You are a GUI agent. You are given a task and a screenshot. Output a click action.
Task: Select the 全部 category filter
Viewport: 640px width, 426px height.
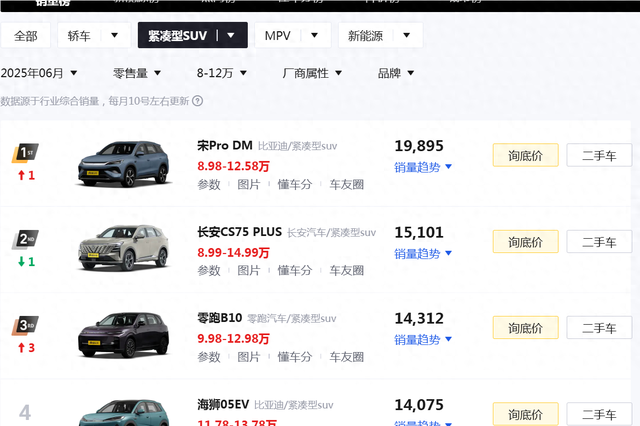[26, 36]
